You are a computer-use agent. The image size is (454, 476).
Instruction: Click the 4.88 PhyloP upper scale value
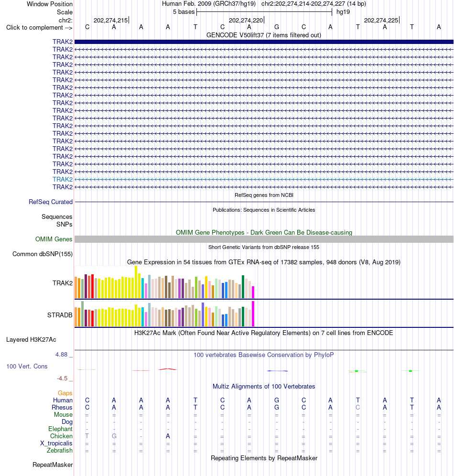[x=61, y=355]
